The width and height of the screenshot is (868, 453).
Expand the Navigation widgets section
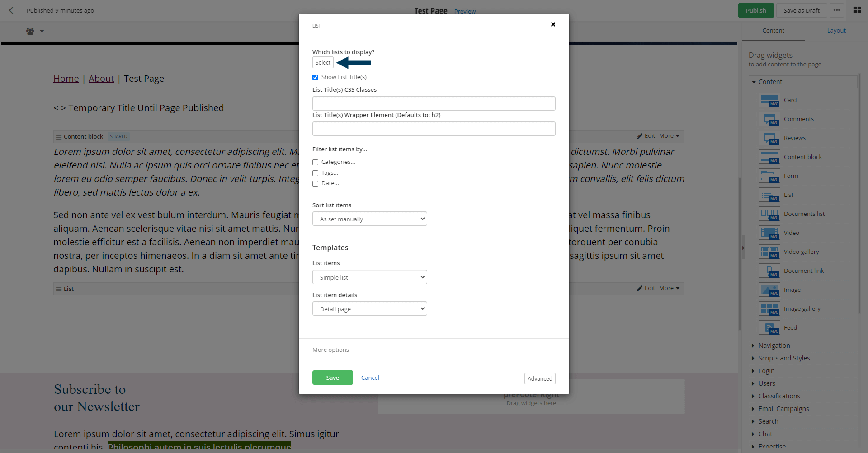coord(771,346)
